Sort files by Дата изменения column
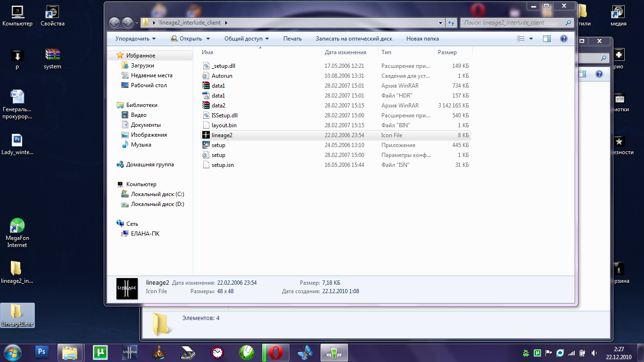The width and height of the screenshot is (644, 362). click(x=350, y=52)
